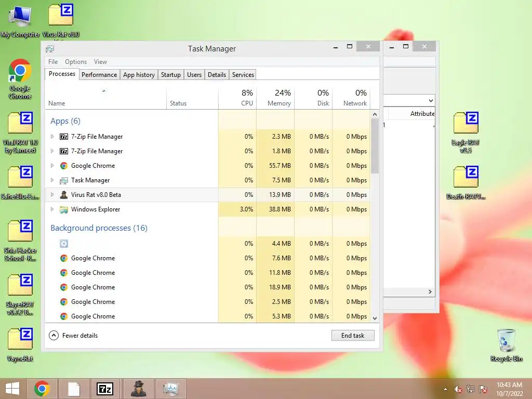Image resolution: width=532 pixels, height=399 pixels.
Task: Sort processes by Disk column
Action: pyautogui.click(x=313, y=98)
